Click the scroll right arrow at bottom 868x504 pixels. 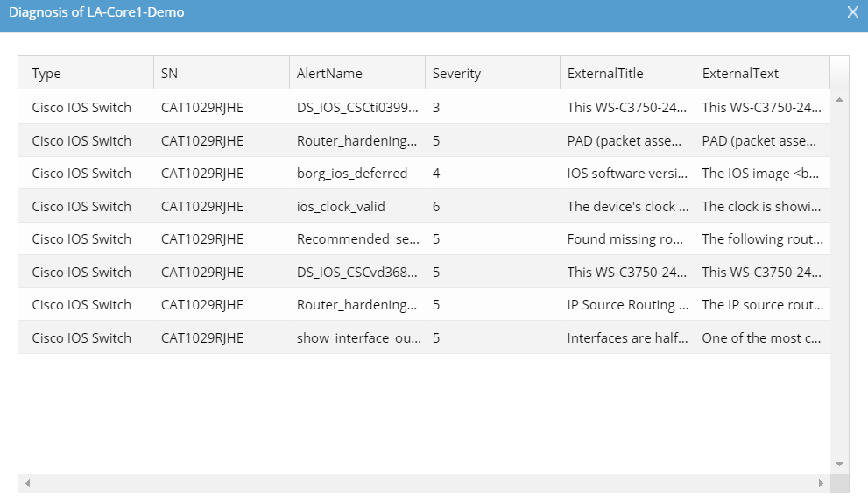[821, 483]
